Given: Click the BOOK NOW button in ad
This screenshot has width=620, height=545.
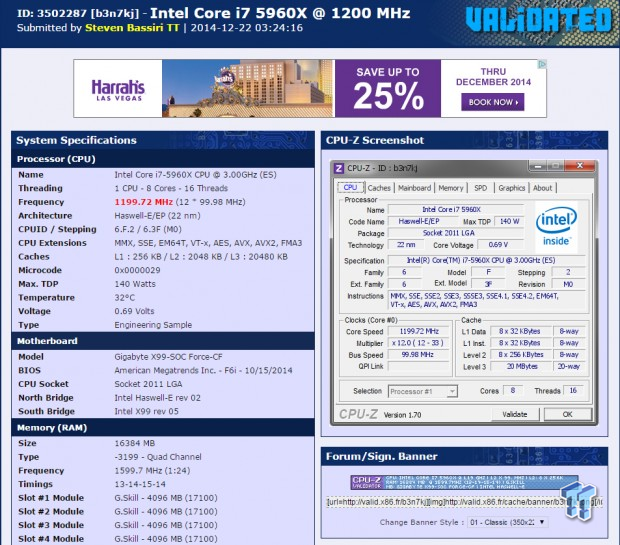Looking at the screenshot, I should coord(493,102).
